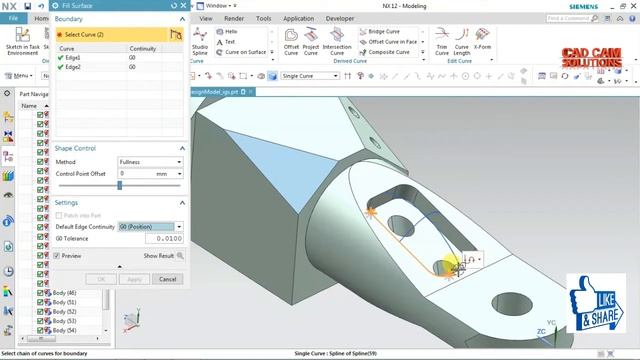Toggle the Preview checkbox
This screenshot has height=360, width=640.
pos(57,256)
